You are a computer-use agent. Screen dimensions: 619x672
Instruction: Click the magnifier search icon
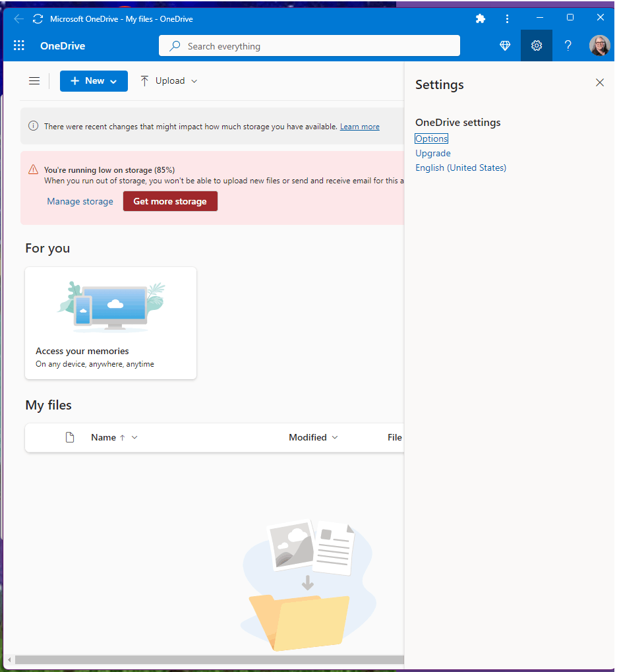pyautogui.click(x=175, y=46)
